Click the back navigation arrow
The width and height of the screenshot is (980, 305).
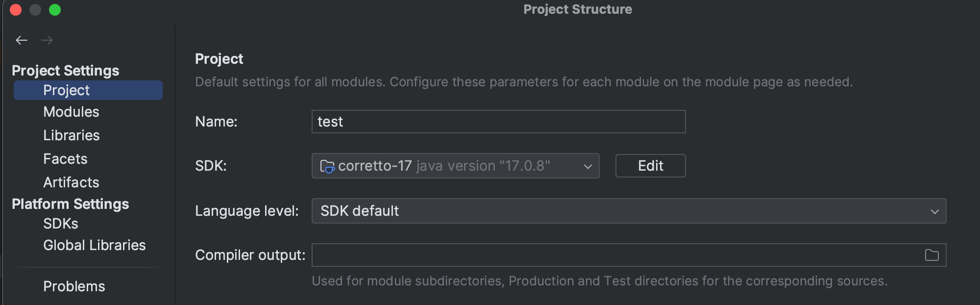click(22, 40)
